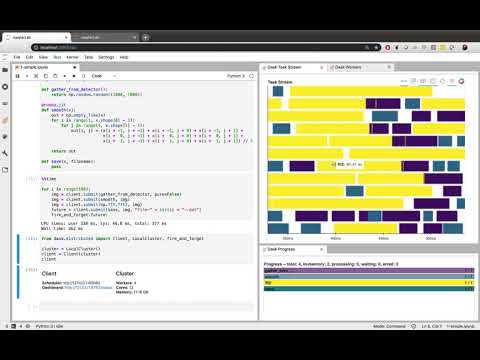The width and height of the screenshot is (480, 360).
Task: Copy the selected cell icon
Action: tap(46, 76)
